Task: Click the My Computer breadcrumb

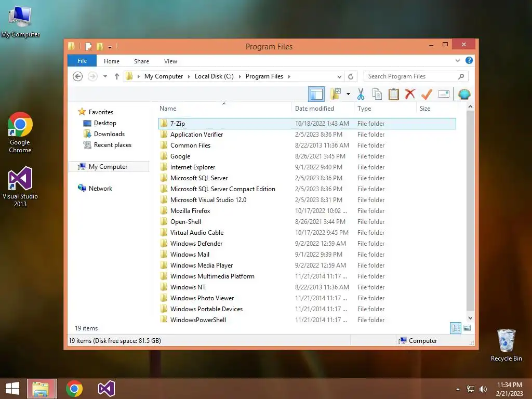Action: pos(164,76)
